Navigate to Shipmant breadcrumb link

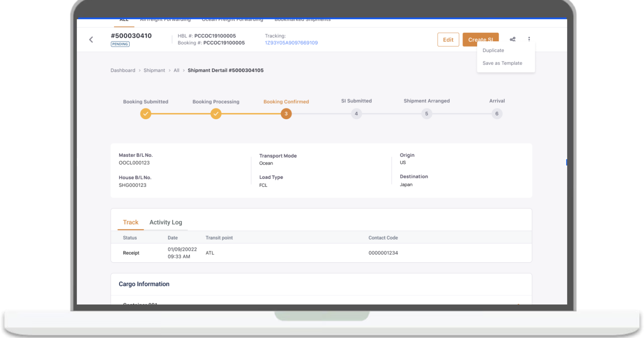(x=154, y=70)
